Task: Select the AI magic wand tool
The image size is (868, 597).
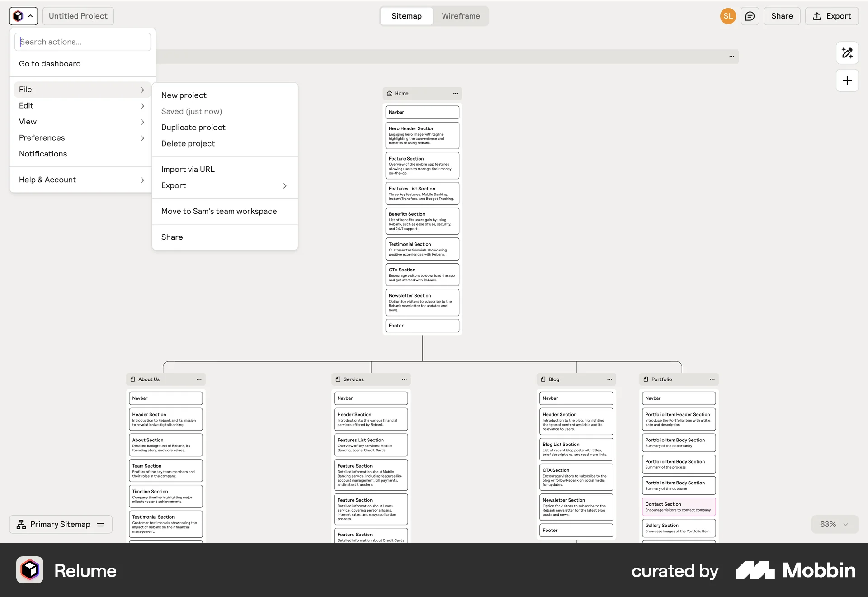Action: pos(848,53)
